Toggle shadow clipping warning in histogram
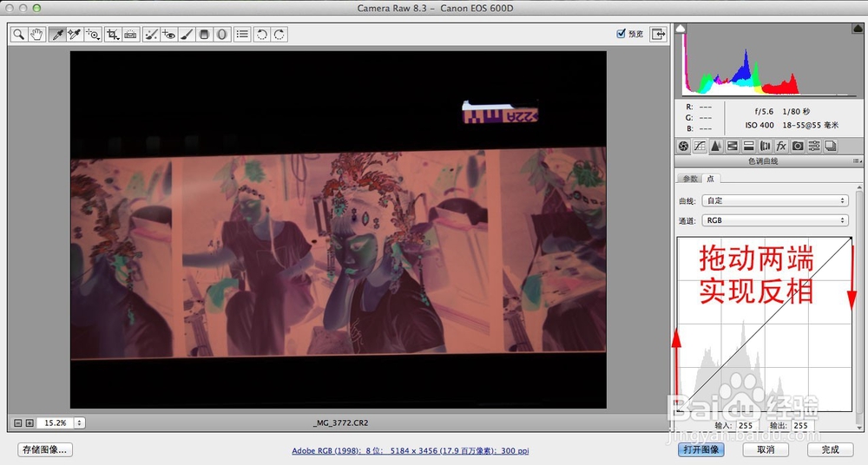The height and width of the screenshot is (465, 868). point(681,29)
